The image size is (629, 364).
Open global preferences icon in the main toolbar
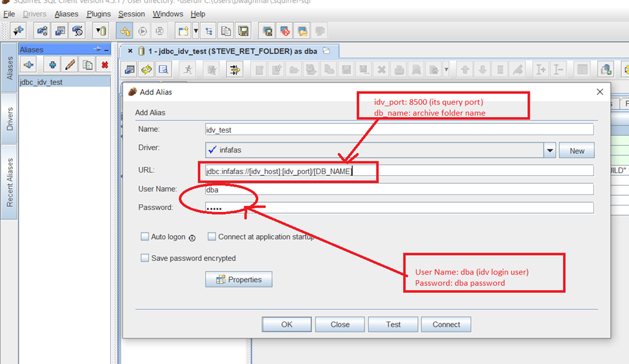coord(42,31)
